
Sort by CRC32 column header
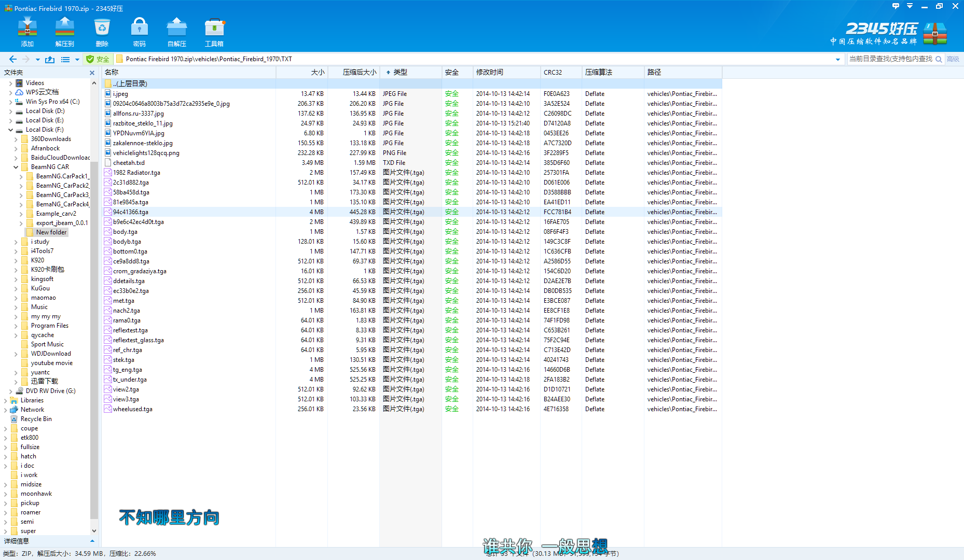tap(561, 72)
